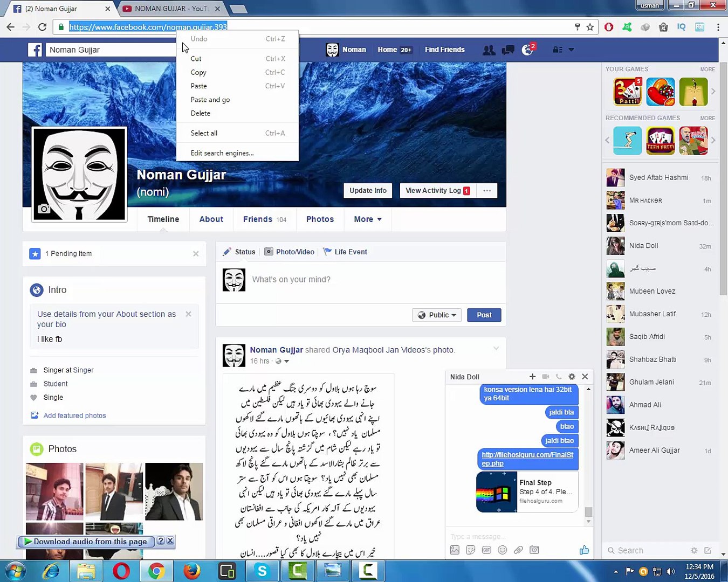Open Edit search engines from context menu

(x=237, y=153)
